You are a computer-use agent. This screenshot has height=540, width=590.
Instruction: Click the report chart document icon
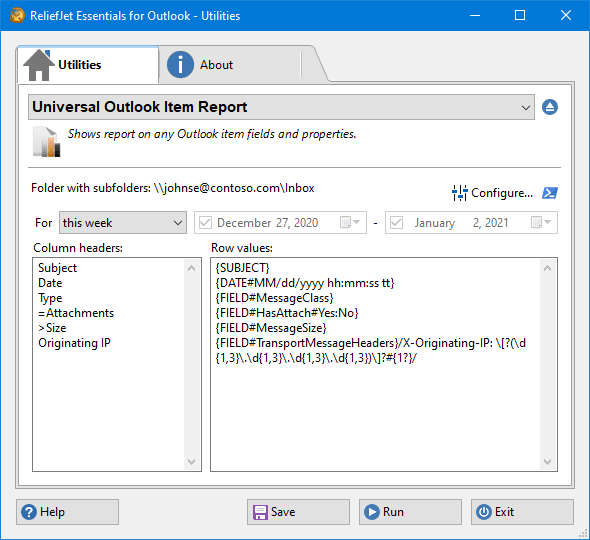point(47,142)
